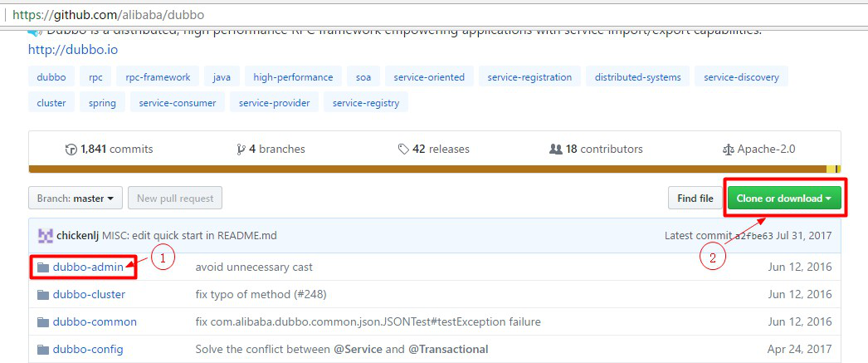Click the dubbo-cluster folder icon
Image resolution: width=868 pixels, height=363 pixels.
(x=43, y=295)
